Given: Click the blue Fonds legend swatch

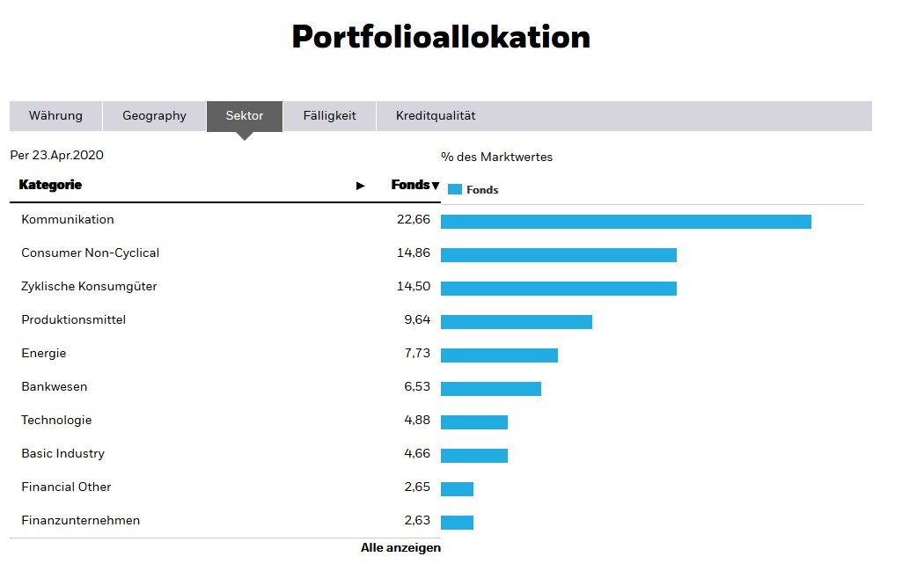Looking at the screenshot, I should [455, 189].
